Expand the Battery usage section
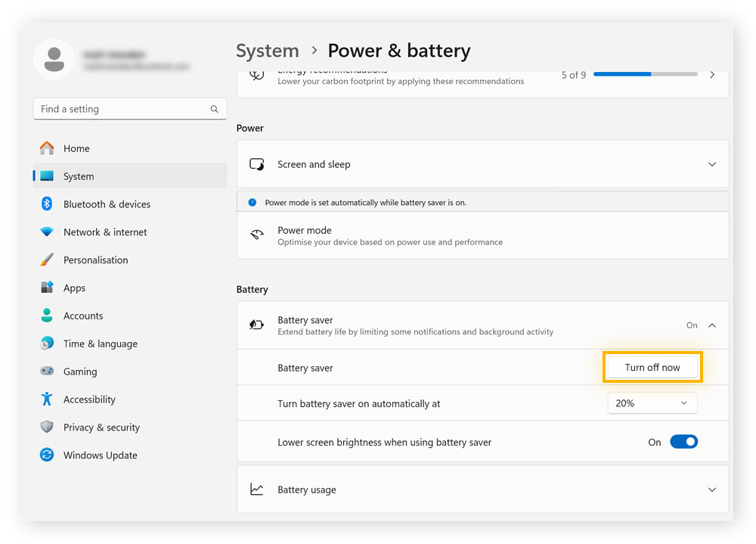756x544 pixels. [711, 490]
